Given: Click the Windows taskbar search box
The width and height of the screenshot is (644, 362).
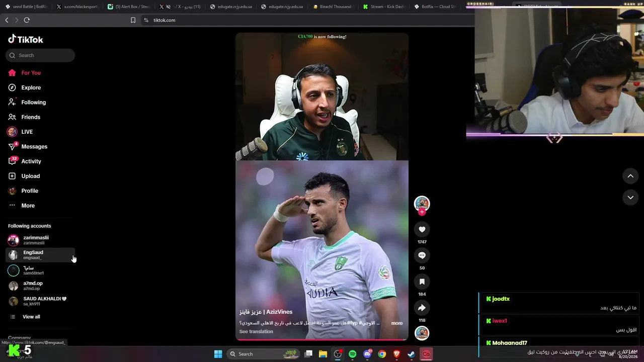Looking at the screenshot, I should [x=264, y=354].
